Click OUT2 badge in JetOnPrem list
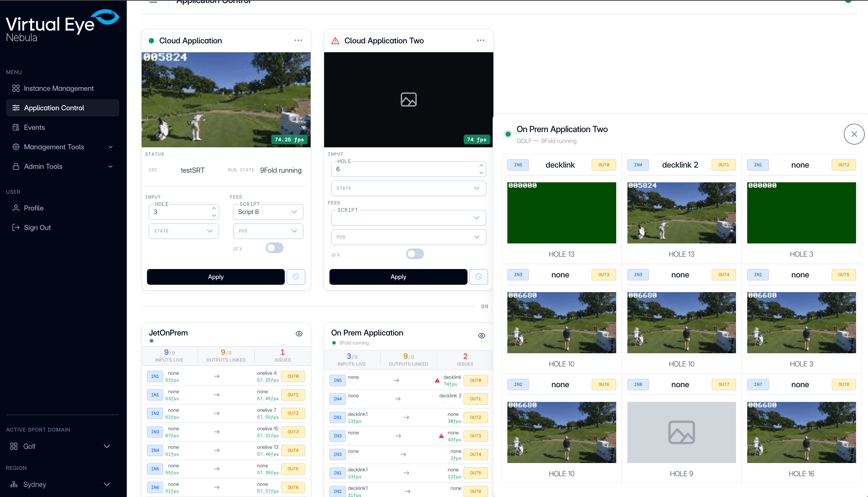 click(293, 413)
